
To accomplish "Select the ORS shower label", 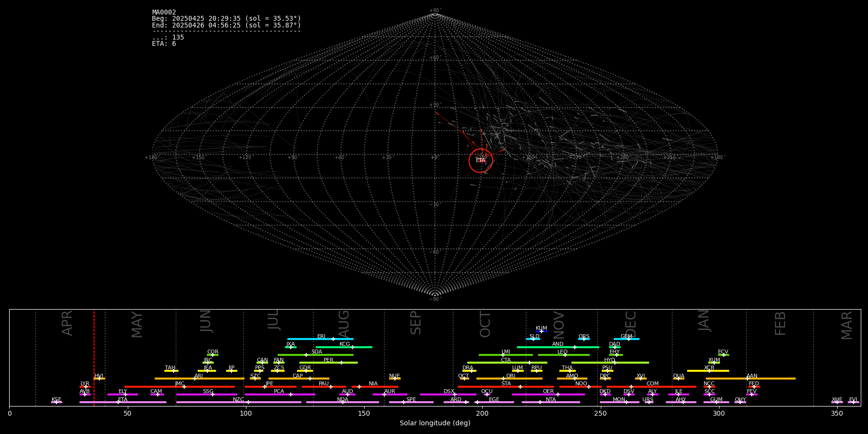I will (x=584, y=337).
